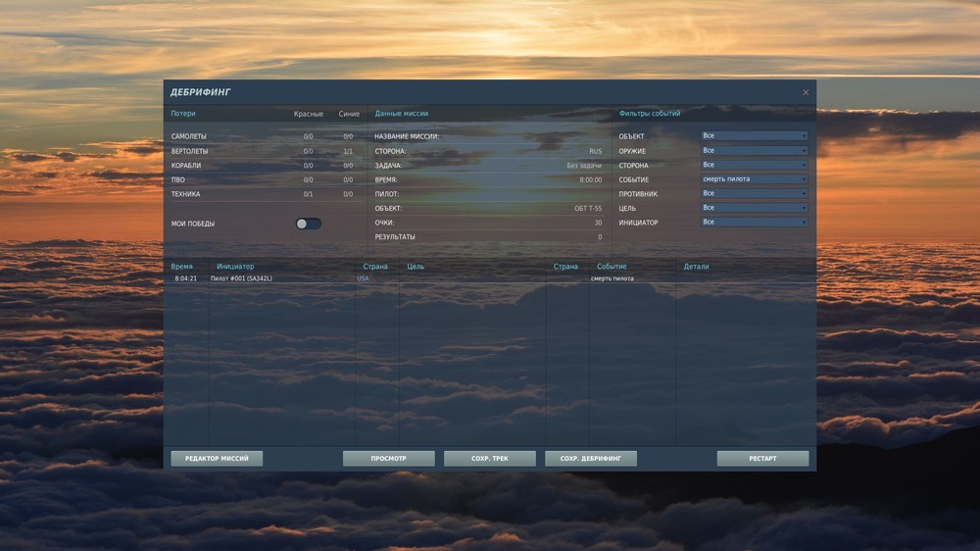This screenshot has height=551, width=980.
Task: Click the ОБТ Т-55 object value
Action: pos(588,209)
